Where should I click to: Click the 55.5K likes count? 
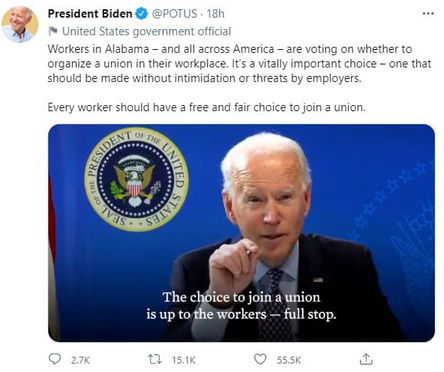[289, 360]
